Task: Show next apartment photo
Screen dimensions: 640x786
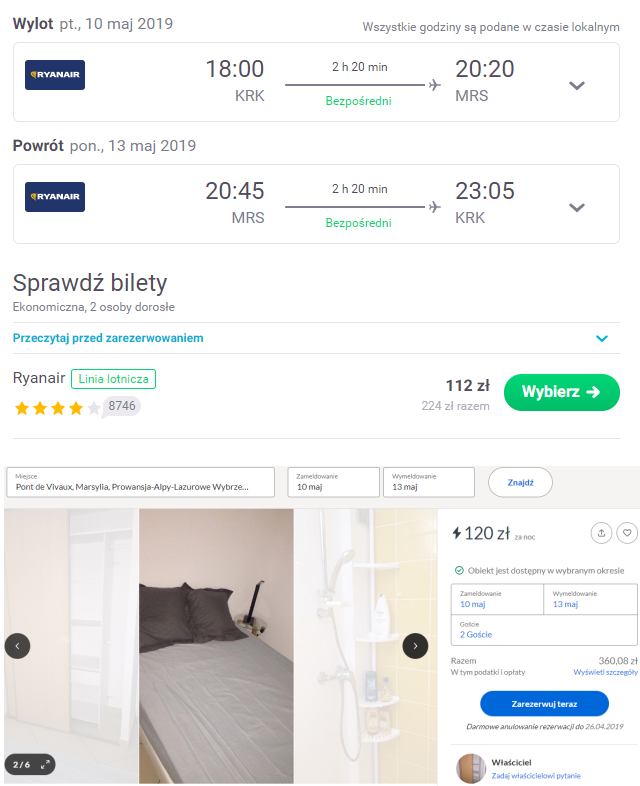Action: point(415,646)
